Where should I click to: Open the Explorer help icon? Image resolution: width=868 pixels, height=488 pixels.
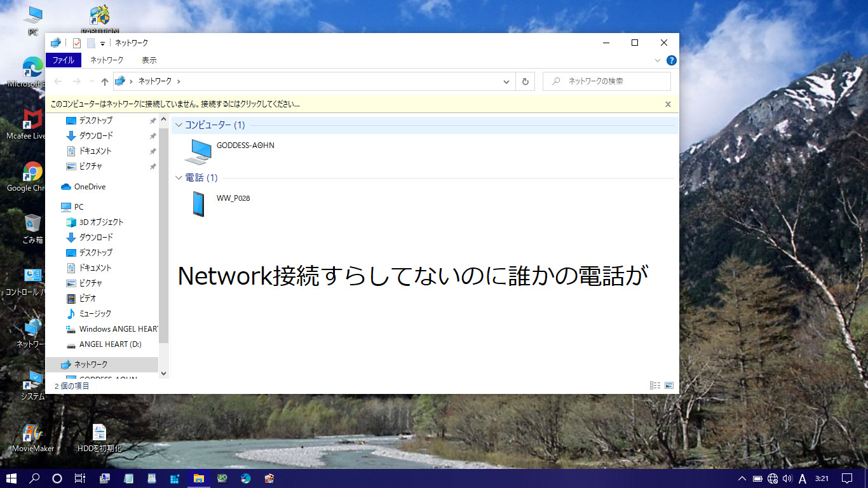point(671,60)
